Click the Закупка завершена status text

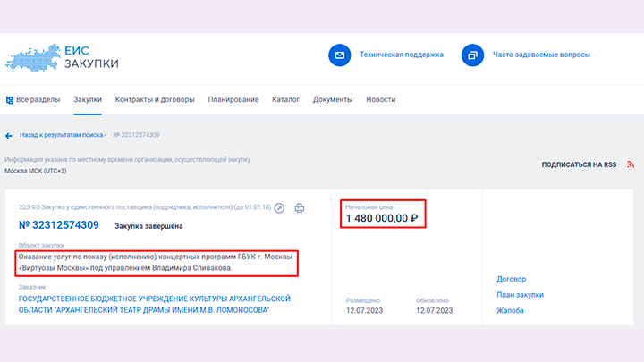click(148, 226)
